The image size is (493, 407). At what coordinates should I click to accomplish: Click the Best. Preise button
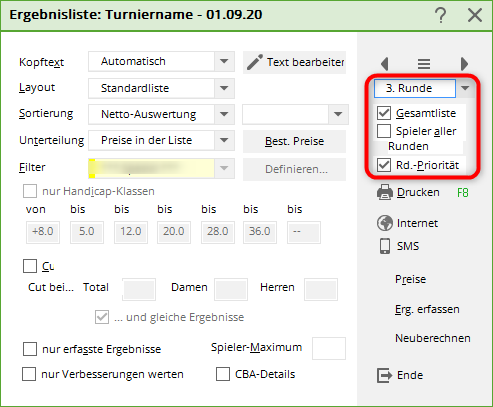tap(294, 141)
